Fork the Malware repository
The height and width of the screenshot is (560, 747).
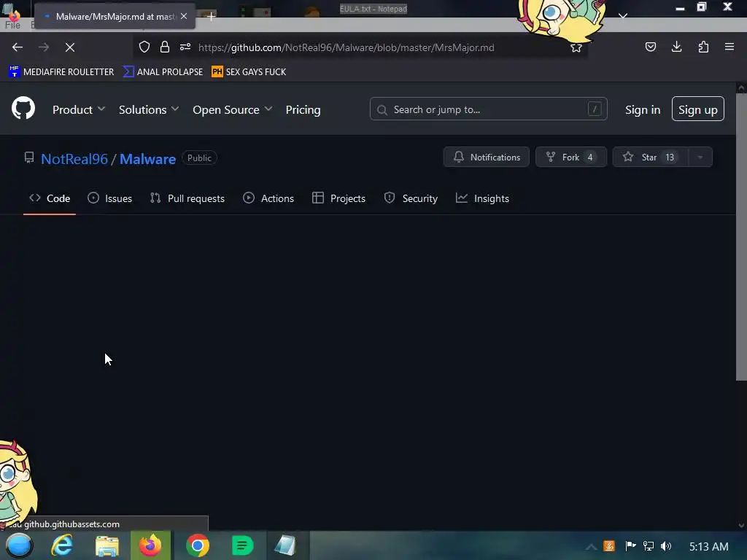tap(570, 157)
